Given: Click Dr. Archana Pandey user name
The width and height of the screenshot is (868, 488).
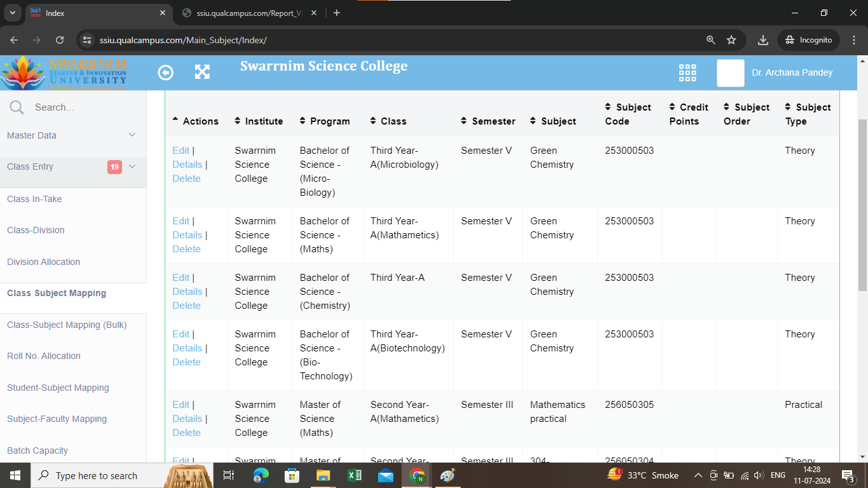Looking at the screenshot, I should [x=792, y=72].
